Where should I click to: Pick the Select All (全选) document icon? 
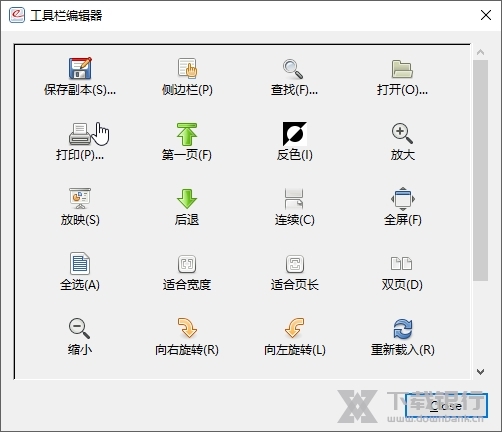(x=80, y=263)
